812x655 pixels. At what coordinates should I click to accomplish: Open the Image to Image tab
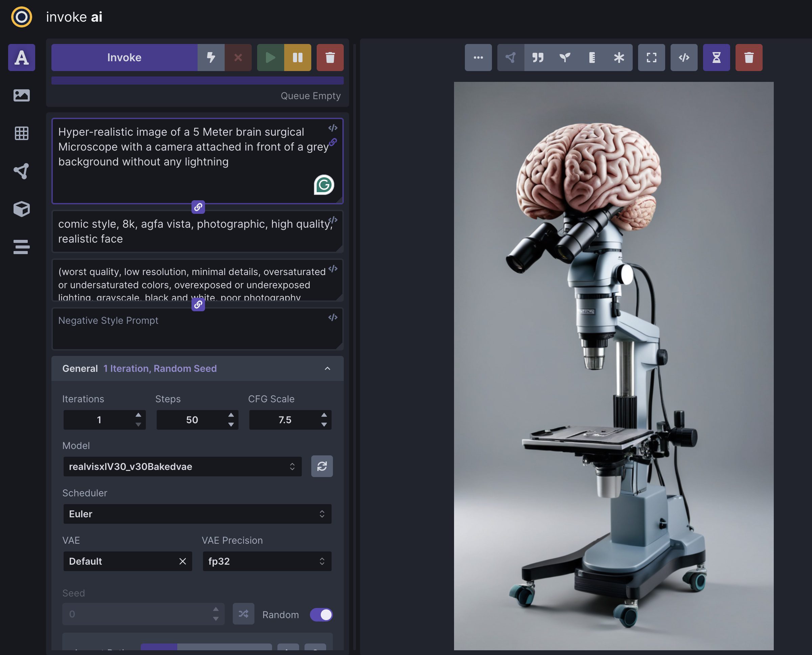[22, 95]
